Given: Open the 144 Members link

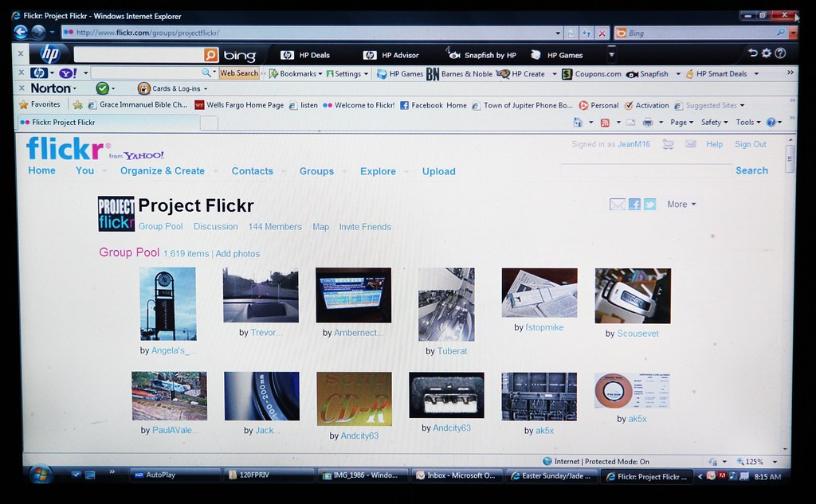Looking at the screenshot, I should [x=275, y=227].
